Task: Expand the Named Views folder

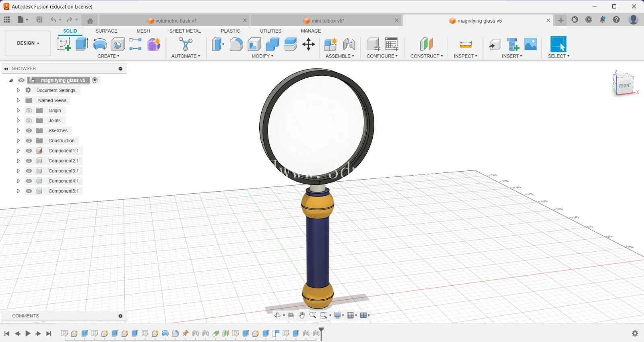Action: point(18,100)
